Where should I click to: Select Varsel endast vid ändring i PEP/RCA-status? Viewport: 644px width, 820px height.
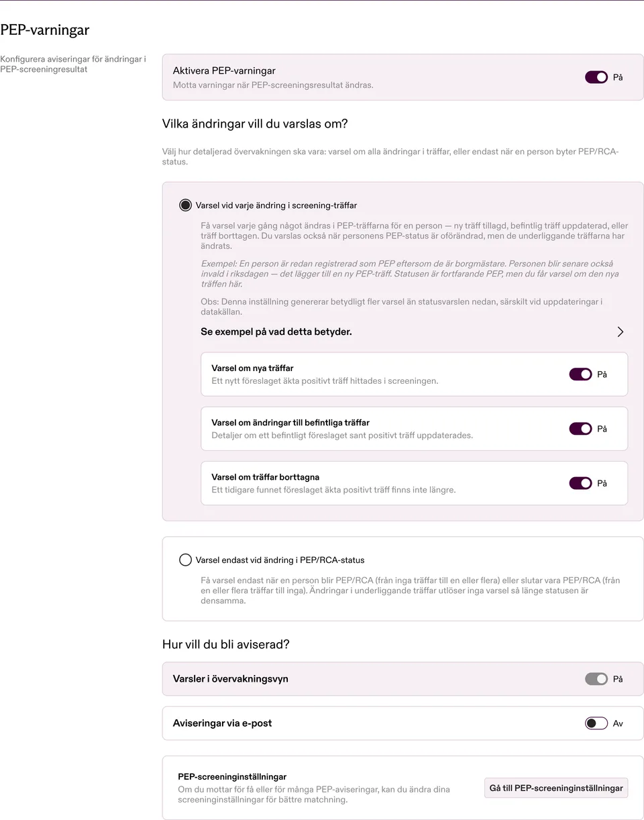pyautogui.click(x=186, y=560)
